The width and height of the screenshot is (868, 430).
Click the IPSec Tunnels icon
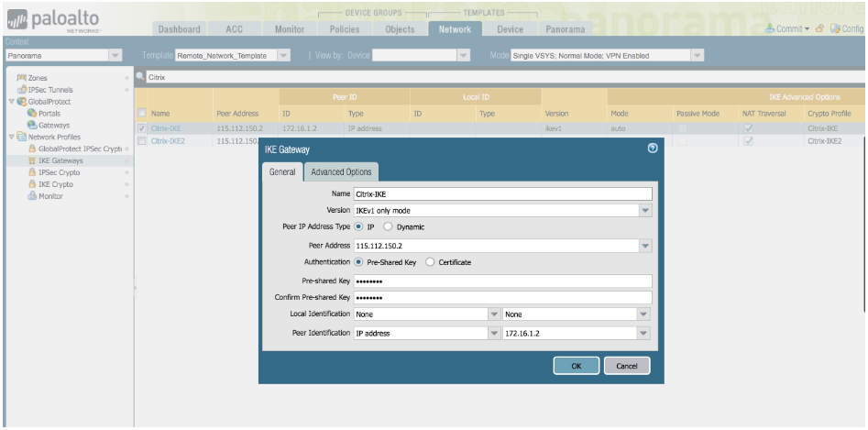[x=22, y=90]
